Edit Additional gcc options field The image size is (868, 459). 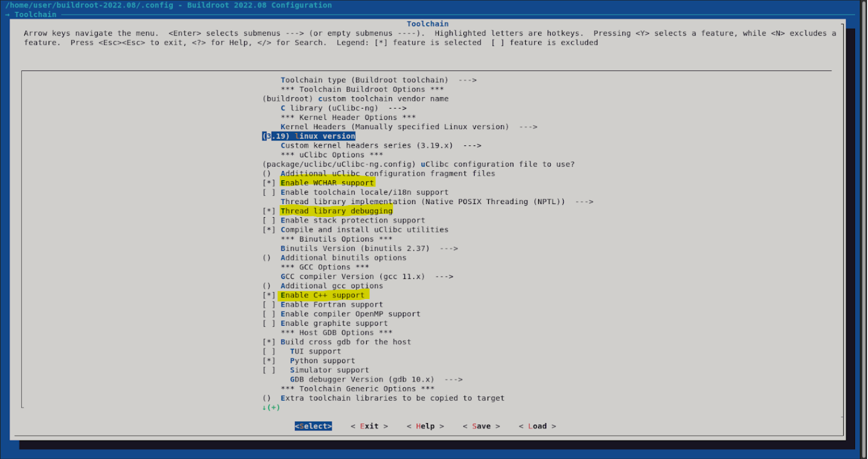click(x=331, y=286)
